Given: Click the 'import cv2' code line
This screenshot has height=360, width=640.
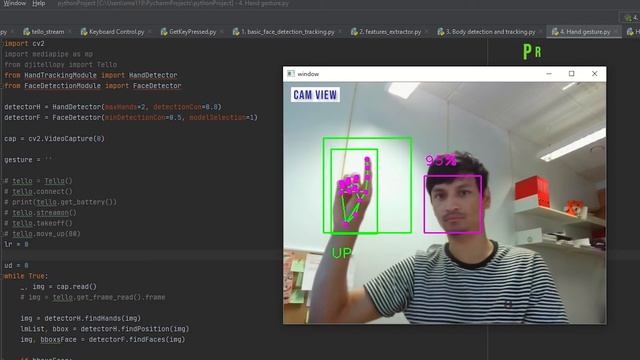Looking at the screenshot, I should point(24,43).
